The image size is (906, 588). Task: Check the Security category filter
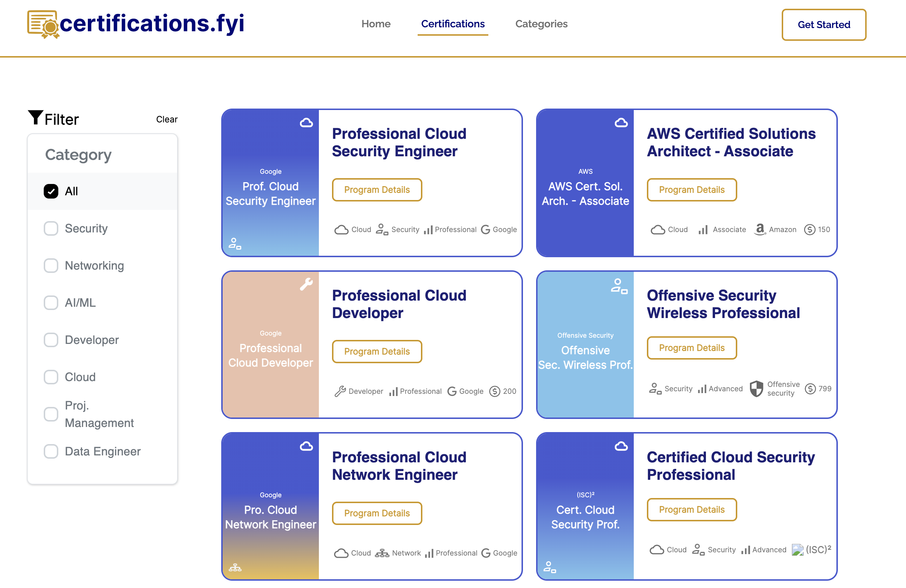pos(51,229)
